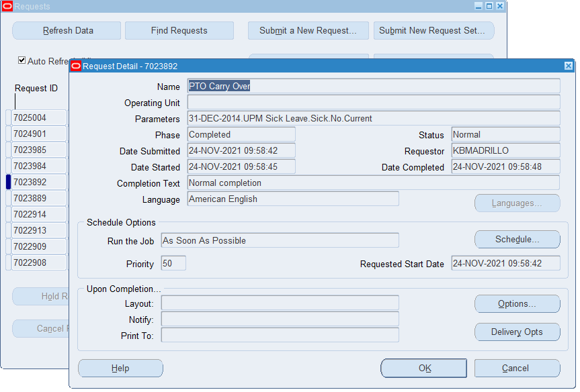The image size is (580, 392).
Task: Close the Request Detail dialog via its X button
Action: 569,65
